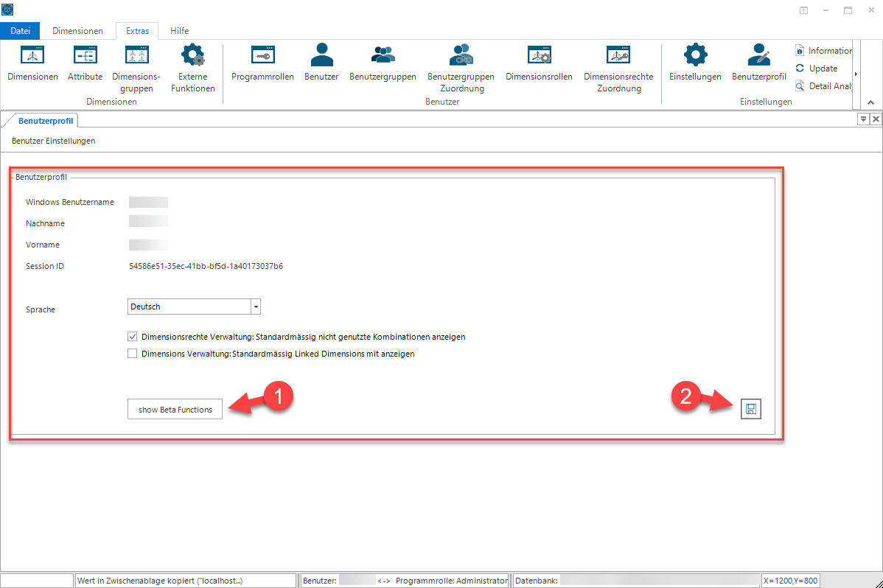Select the Session ID value text

coord(206,266)
